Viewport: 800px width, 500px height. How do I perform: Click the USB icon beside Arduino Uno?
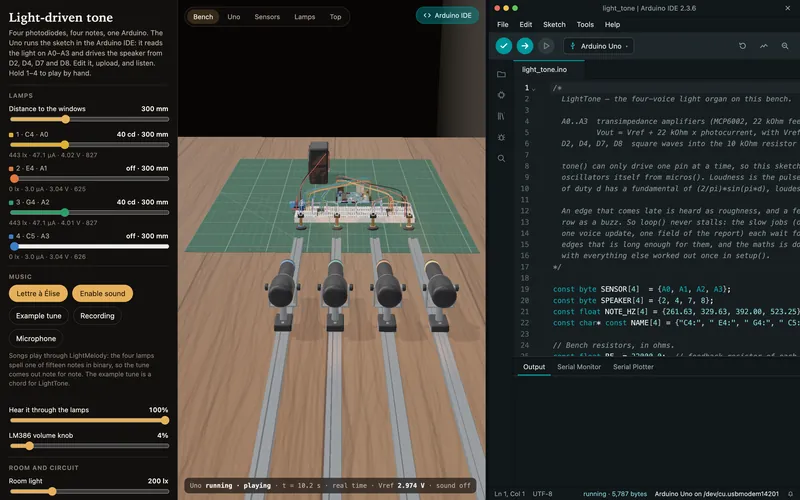[x=572, y=46]
